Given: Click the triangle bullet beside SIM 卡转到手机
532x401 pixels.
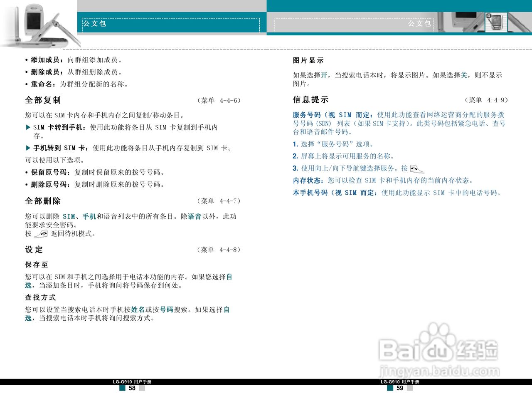Looking at the screenshot, I should pyautogui.click(x=28, y=128).
